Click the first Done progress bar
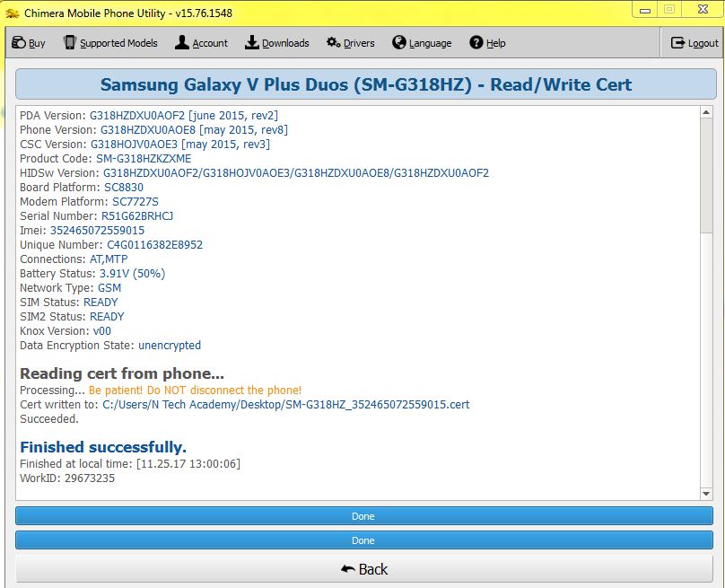This screenshot has width=725, height=588. (x=364, y=516)
